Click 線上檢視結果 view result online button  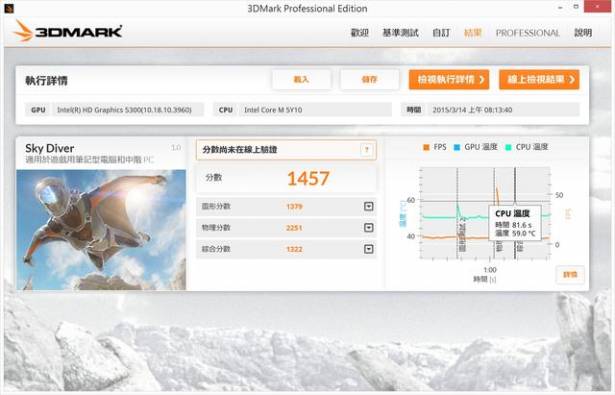539,80
